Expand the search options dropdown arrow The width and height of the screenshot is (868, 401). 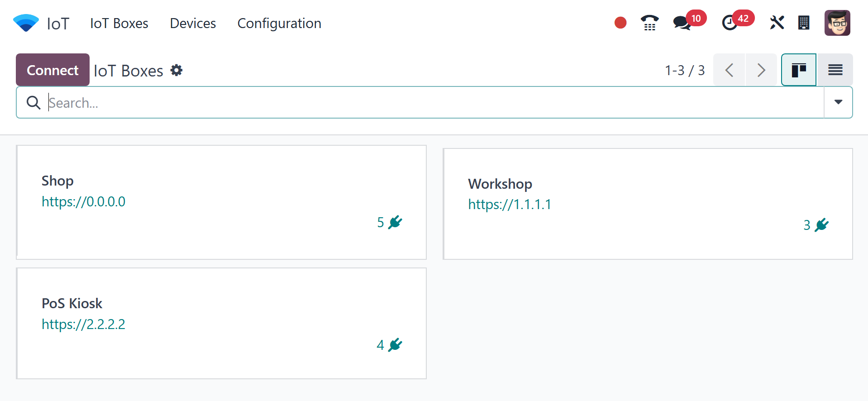tap(838, 102)
